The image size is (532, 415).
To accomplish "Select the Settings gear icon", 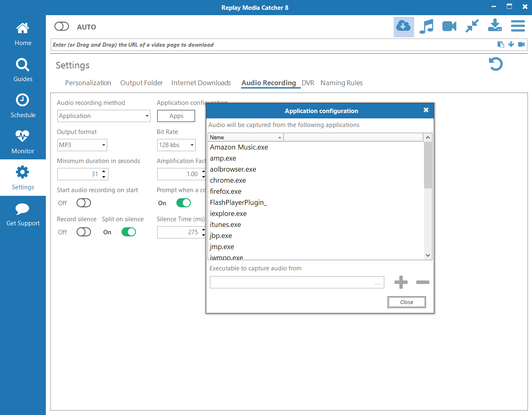I will pyautogui.click(x=23, y=172).
